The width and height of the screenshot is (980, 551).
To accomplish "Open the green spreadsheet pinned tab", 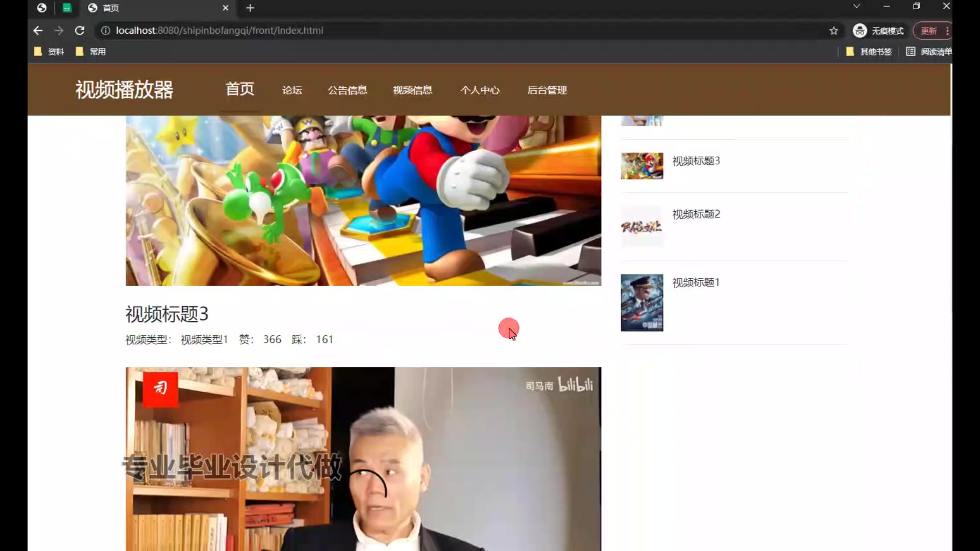I will click(x=67, y=8).
